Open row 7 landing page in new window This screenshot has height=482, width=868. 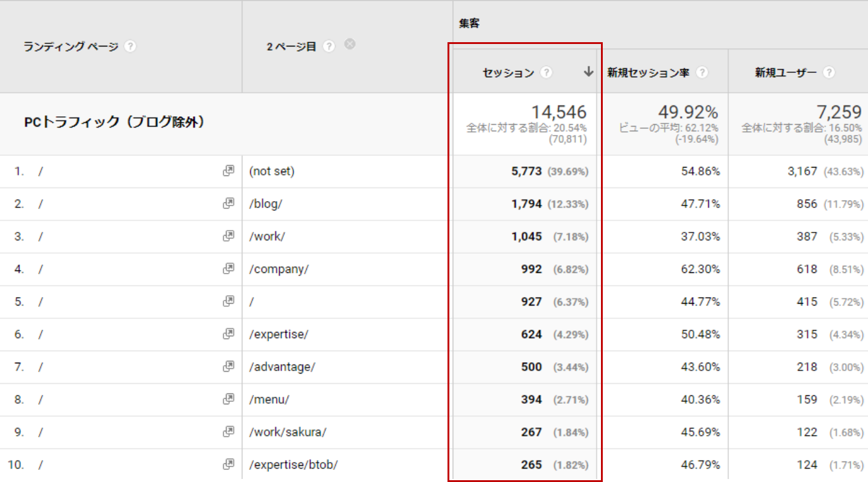click(228, 366)
